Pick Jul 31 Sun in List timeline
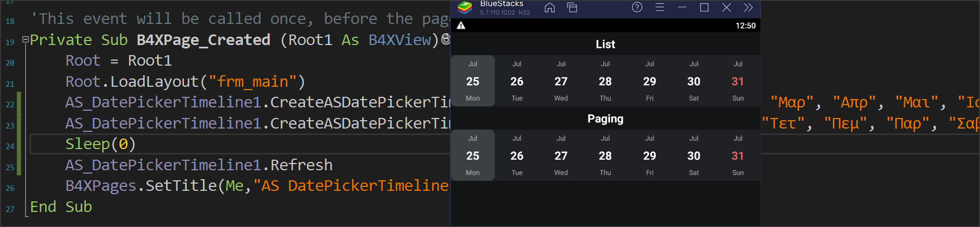 click(x=738, y=81)
